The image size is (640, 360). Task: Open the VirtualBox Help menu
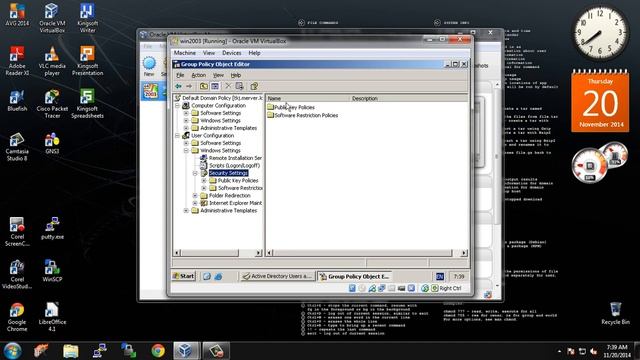pos(254,53)
